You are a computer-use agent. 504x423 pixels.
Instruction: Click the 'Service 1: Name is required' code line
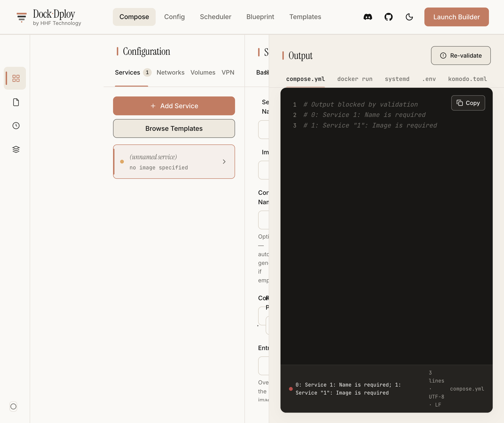tap(364, 115)
